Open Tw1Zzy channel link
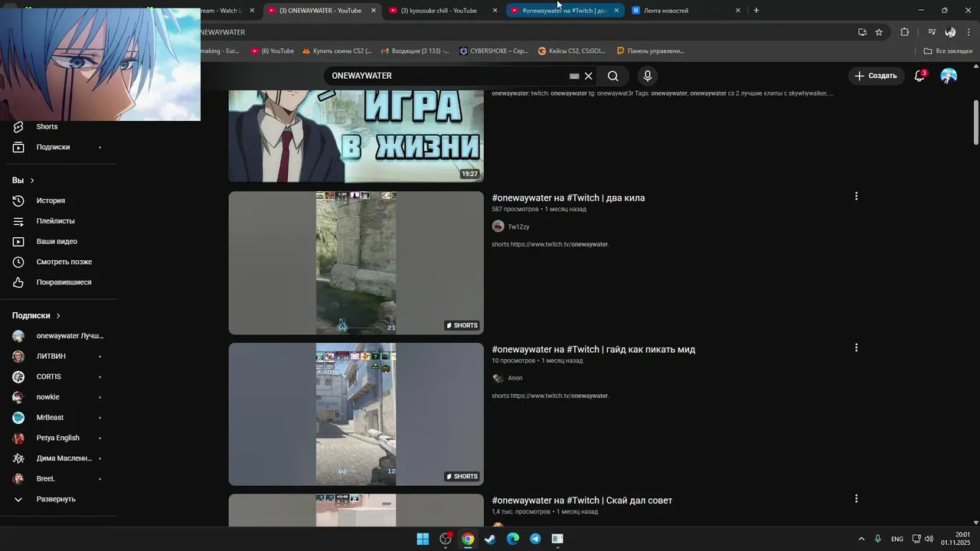980x551 pixels. pyautogui.click(x=518, y=227)
